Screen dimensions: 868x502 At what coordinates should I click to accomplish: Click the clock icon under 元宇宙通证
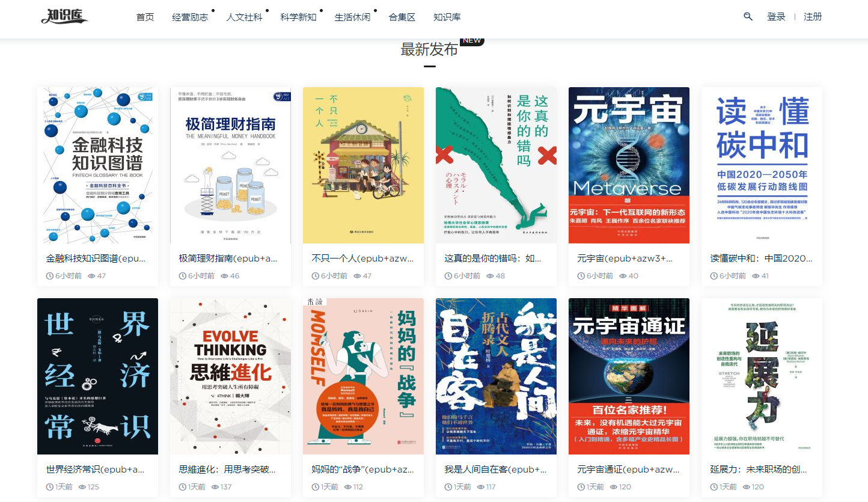click(x=581, y=487)
